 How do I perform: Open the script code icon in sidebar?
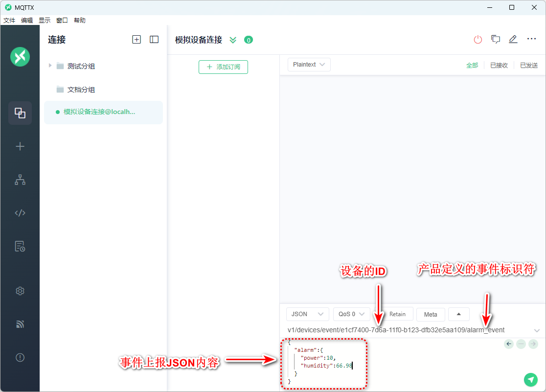[x=20, y=213]
